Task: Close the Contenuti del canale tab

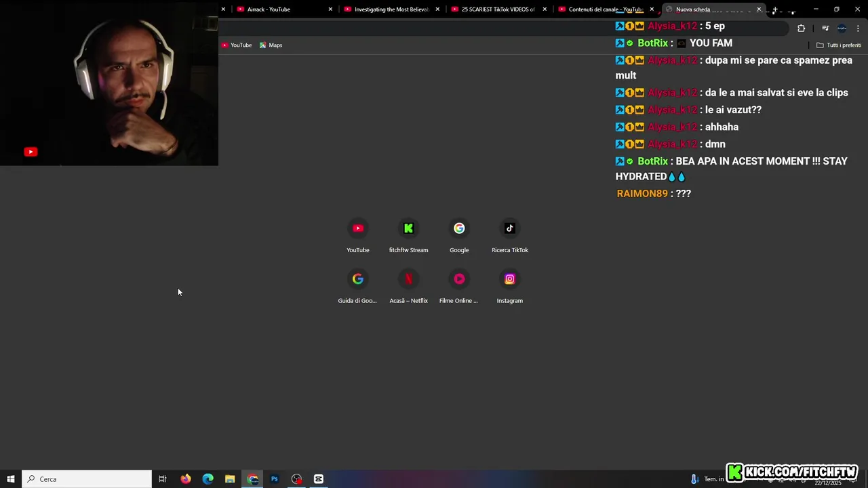Action: coord(652,9)
